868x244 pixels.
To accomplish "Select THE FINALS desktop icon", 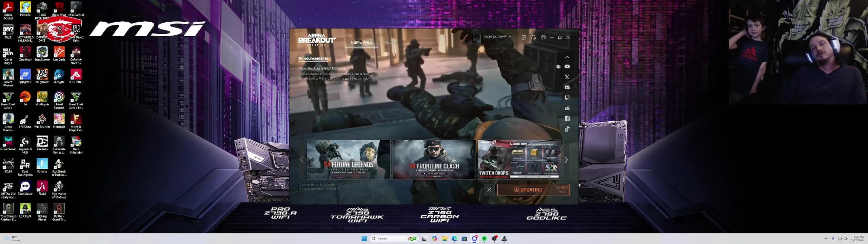I will coord(76,76).
